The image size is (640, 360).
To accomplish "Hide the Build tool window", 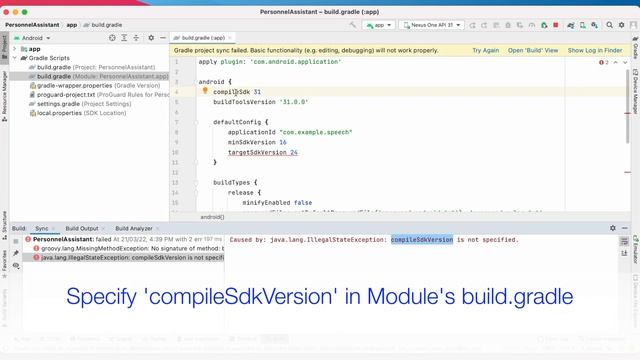I will [624, 228].
